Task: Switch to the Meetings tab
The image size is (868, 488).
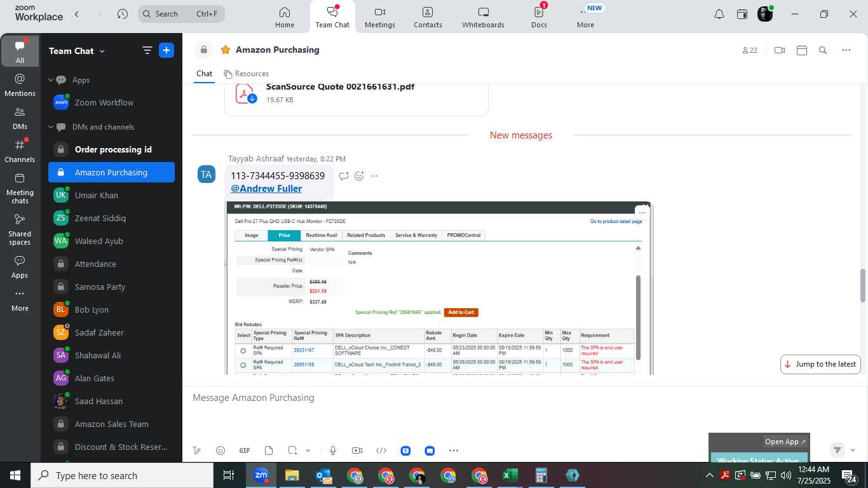Action: (380, 17)
